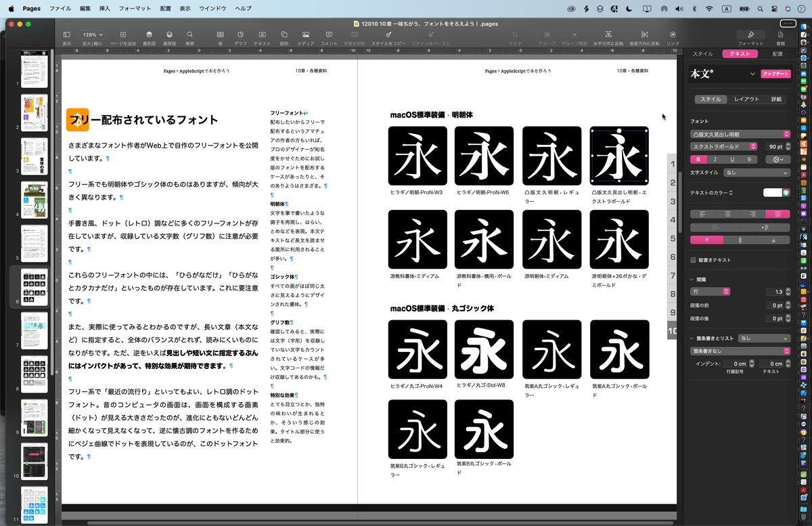Switch to the 配置 arrange tab

pos(777,53)
